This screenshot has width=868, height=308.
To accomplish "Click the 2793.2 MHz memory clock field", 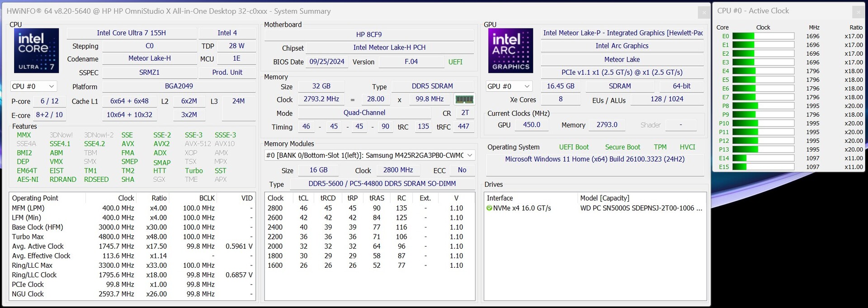I will tap(321, 99).
